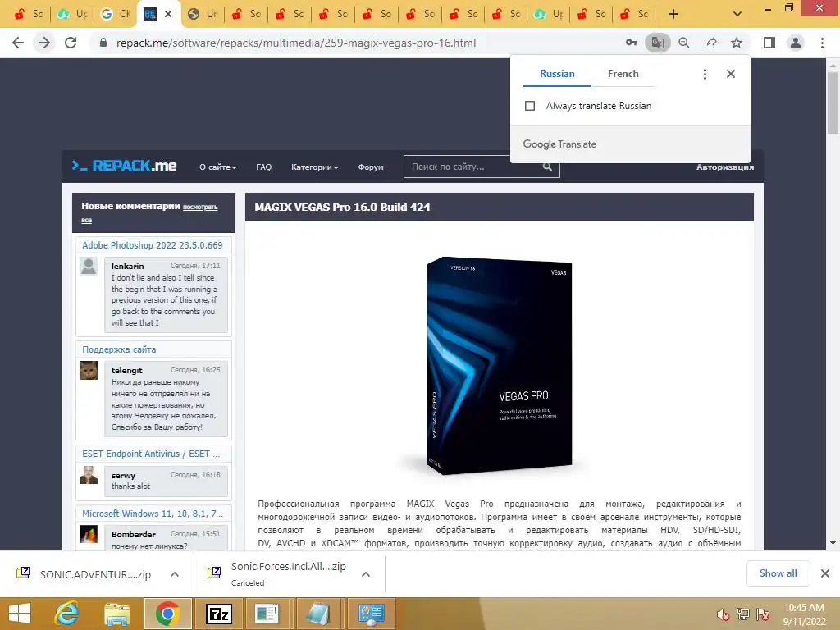Click the Google Translate icon in the address bar
Image resolution: width=840 pixels, height=630 pixels.
pos(658,43)
